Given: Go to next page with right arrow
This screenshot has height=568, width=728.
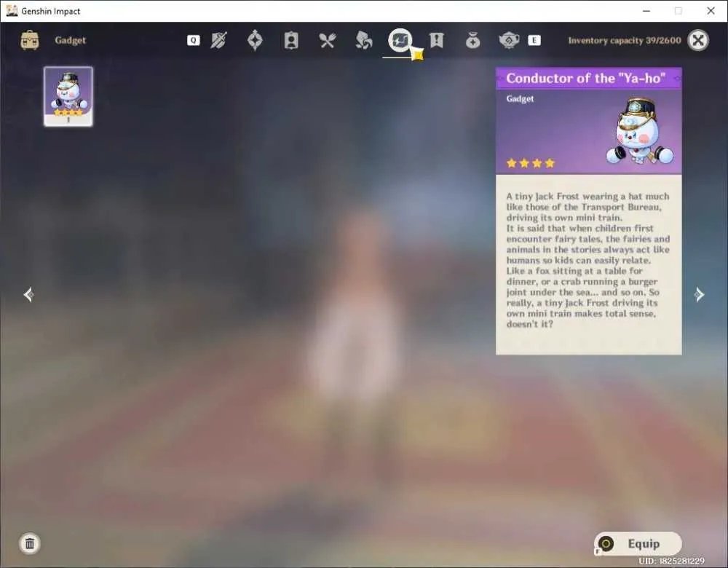Looking at the screenshot, I should [699, 294].
